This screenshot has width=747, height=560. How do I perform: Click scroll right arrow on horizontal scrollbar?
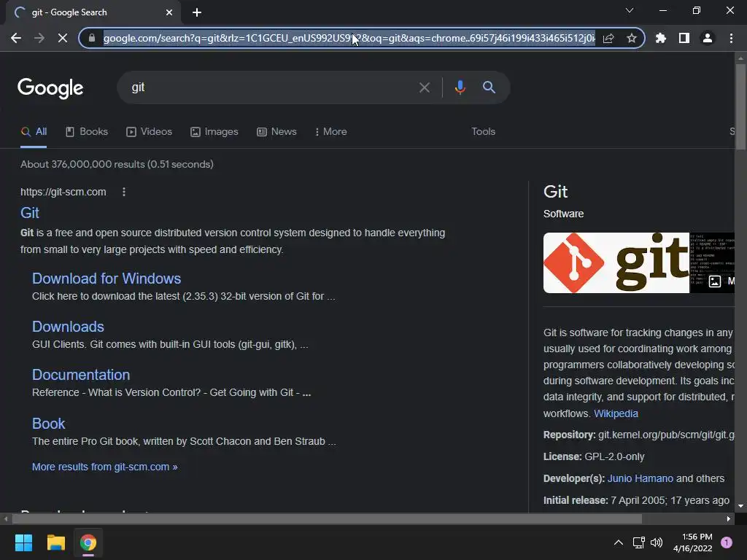(729, 519)
